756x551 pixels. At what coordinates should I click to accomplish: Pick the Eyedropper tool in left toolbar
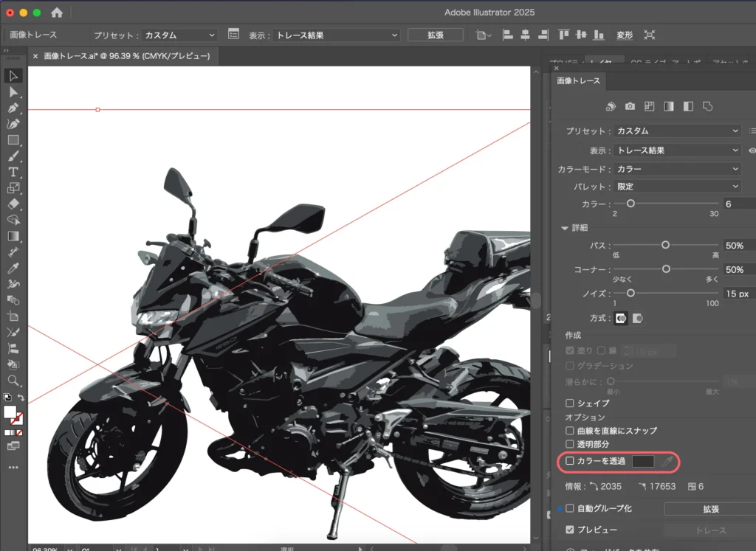click(x=13, y=268)
